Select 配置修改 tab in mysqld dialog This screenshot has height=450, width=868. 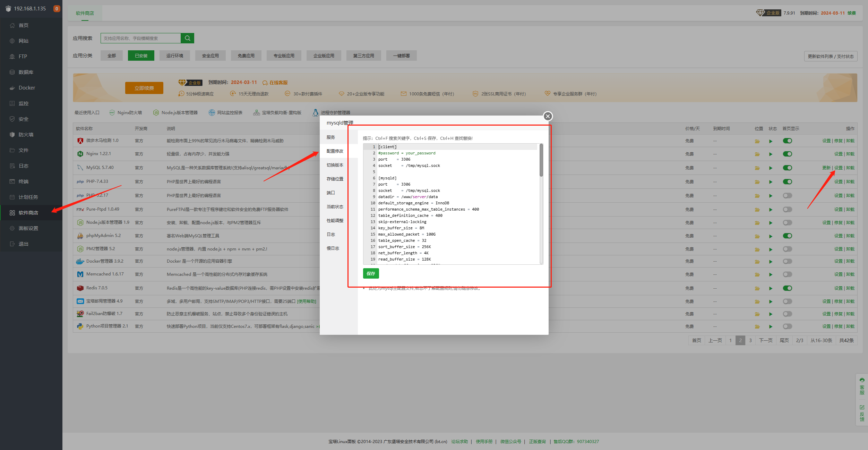coord(338,151)
